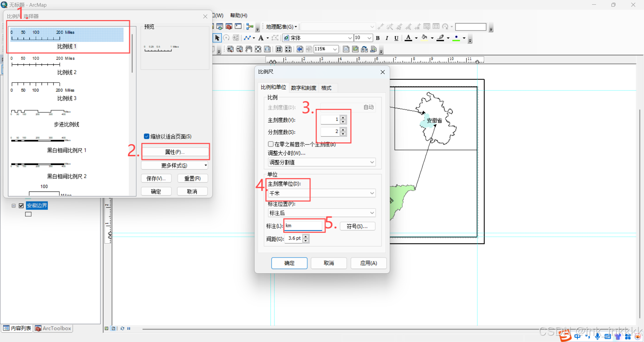Enable 在零之前显示一个主刻度 checkbox
This screenshot has width=644, height=342.
[271, 144]
